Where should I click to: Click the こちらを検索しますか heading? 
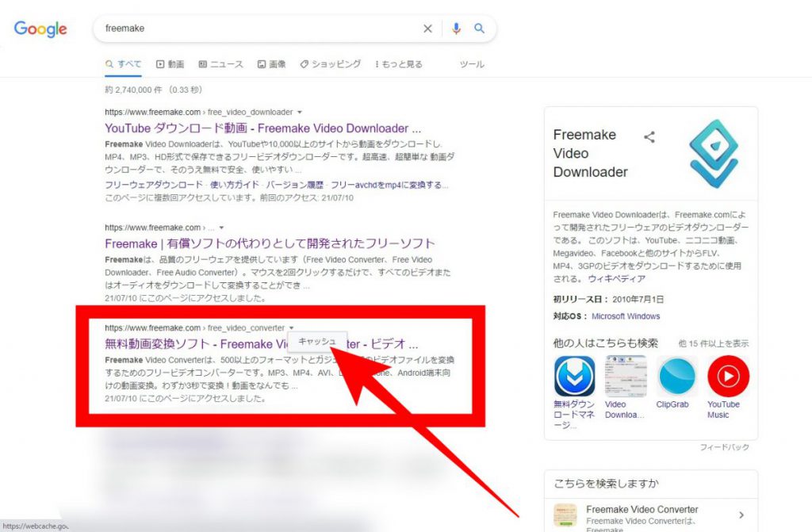point(606,484)
